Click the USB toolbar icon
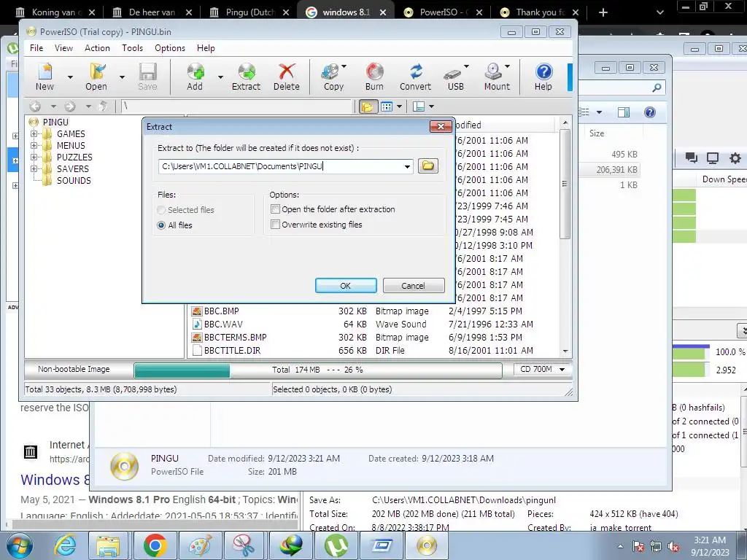Viewport: 747px width, 560px height. tap(455, 77)
